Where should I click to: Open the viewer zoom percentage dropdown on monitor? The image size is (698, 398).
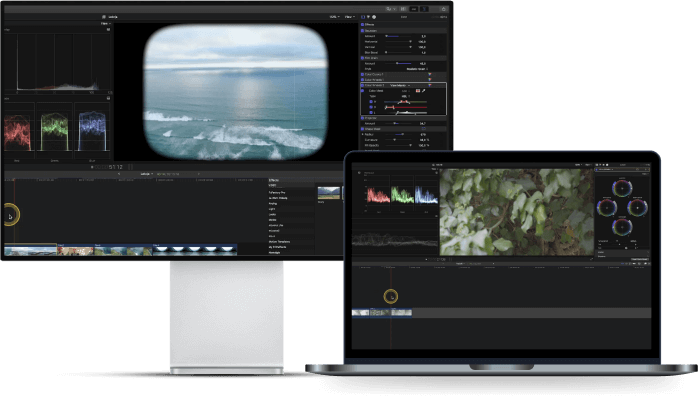click(334, 17)
